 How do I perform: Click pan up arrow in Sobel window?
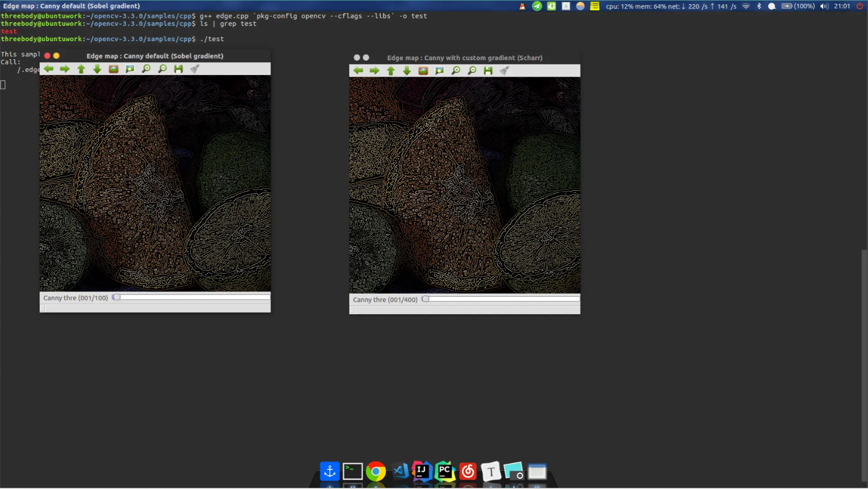coord(81,69)
